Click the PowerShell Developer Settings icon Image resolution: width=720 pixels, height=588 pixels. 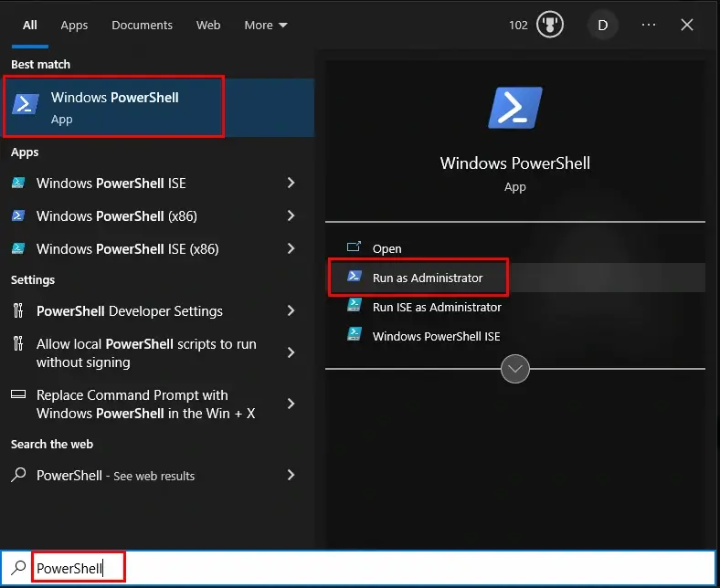pos(18,310)
